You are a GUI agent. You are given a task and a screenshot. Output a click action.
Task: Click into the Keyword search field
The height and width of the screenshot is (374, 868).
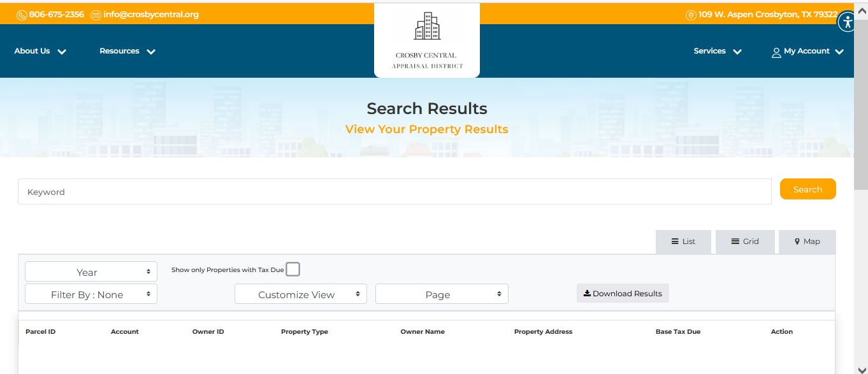pos(394,192)
